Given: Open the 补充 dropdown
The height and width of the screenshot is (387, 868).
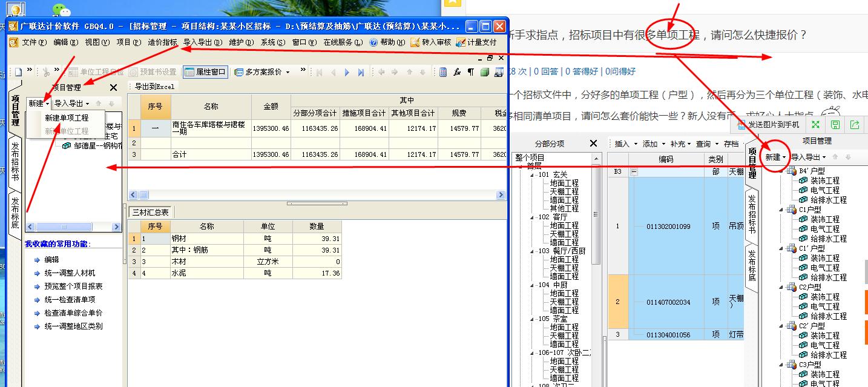Looking at the screenshot, I should pos(680,144).
